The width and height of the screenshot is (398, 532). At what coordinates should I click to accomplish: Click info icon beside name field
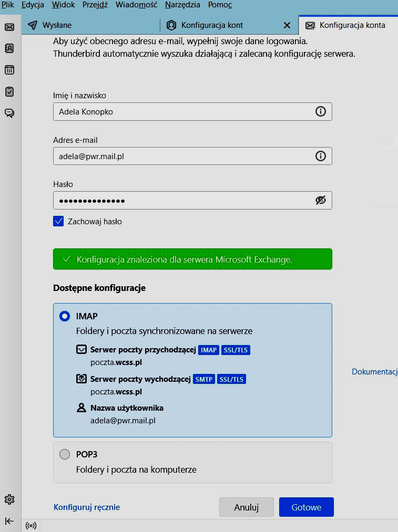tap(320, 111)
